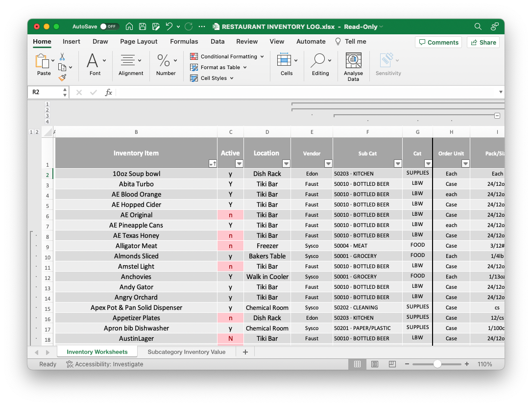Image resolution: width=532 pixels, height=406 pixels.
Task: Switch to Subcategory Inventory Value sheet
Action: 187,352
